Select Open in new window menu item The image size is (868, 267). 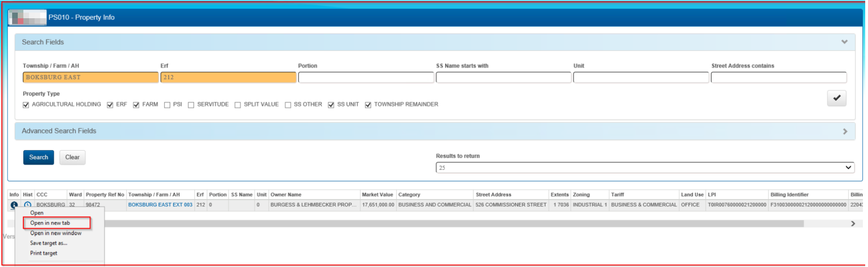coord(56,233)
